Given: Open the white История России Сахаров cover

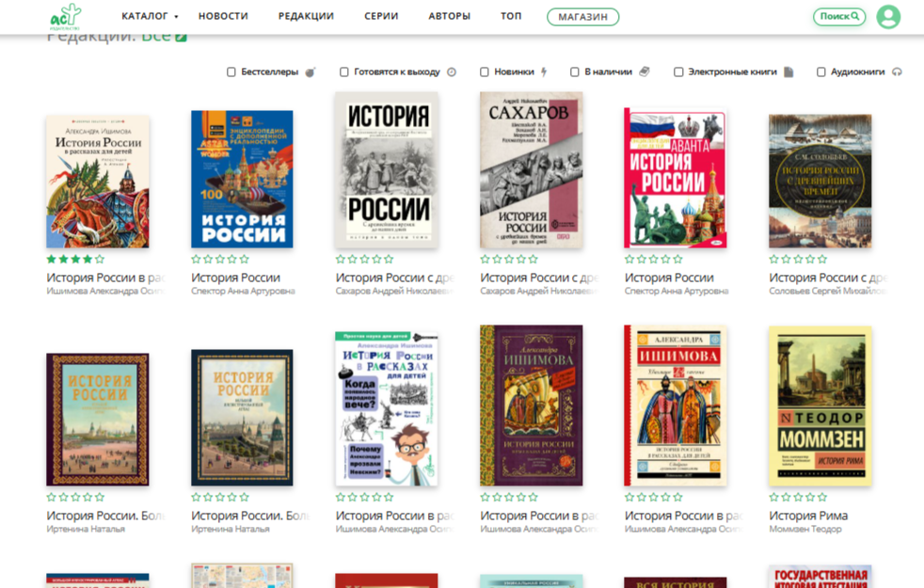Looking at the screenshot, I should 387,169.
